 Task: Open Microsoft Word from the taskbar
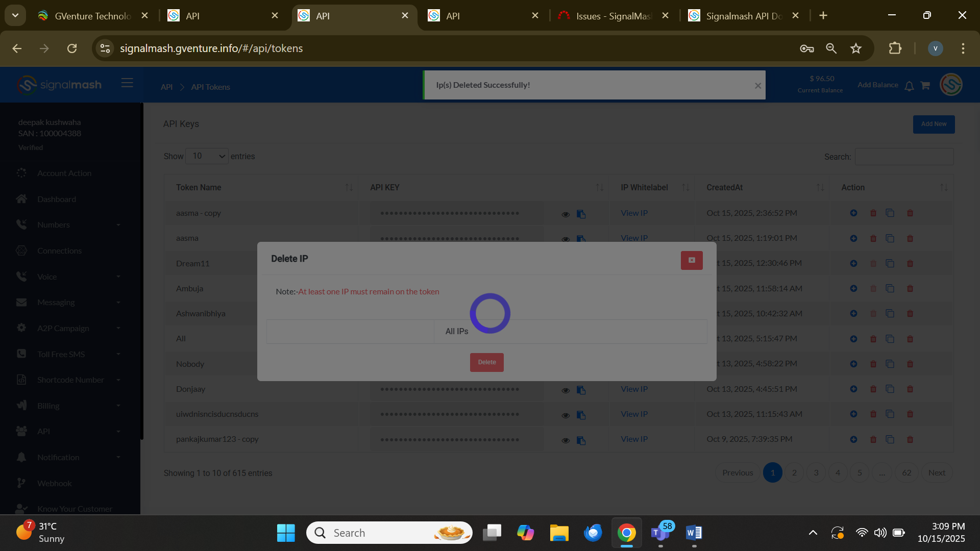[x=694, y=533]
